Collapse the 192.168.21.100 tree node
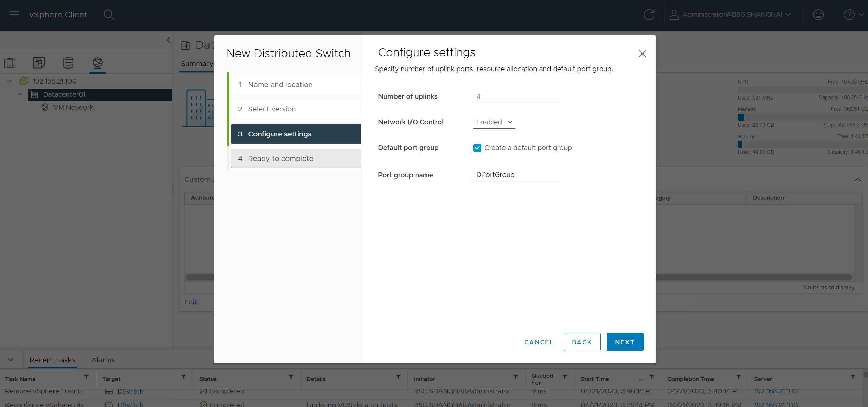 click(x=10, y=81)
